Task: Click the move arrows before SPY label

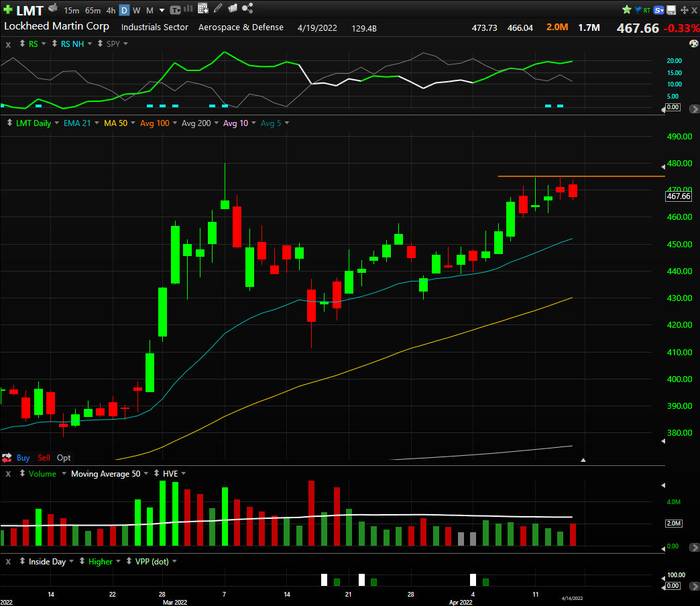Action: (100, 44)
